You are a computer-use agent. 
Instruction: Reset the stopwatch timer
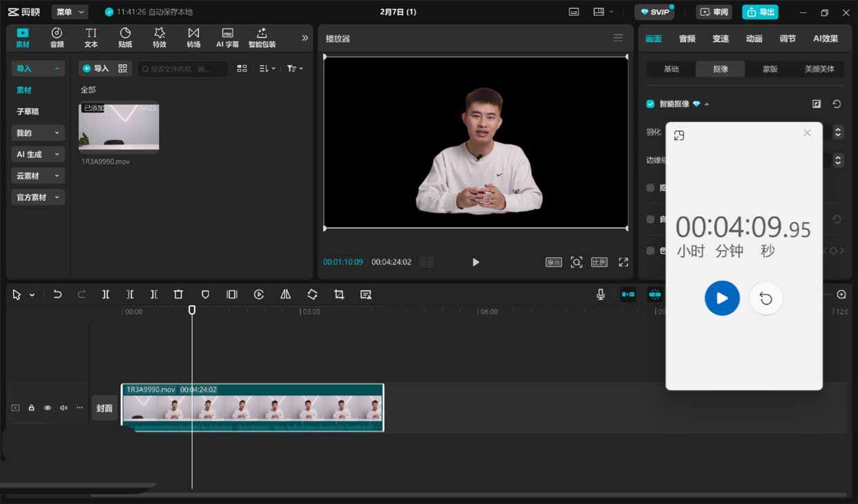(x=765, y=298)
